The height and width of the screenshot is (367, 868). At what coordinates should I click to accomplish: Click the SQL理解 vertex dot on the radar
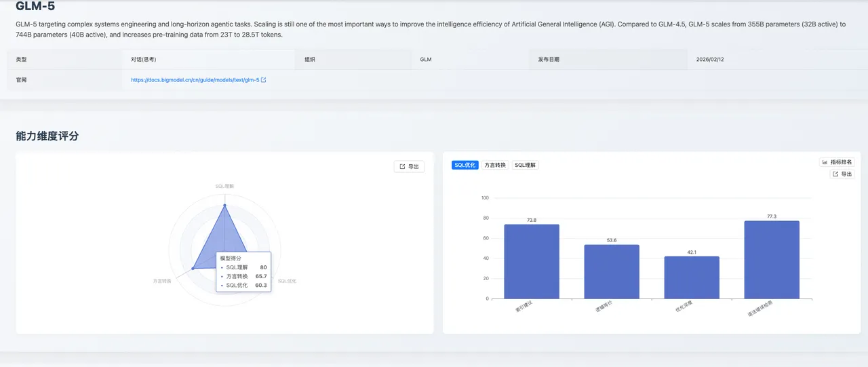tap(224, 205)
